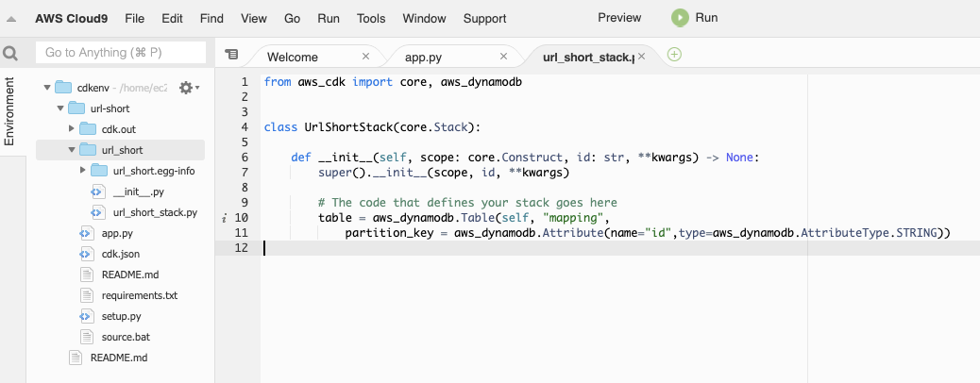Open the Go menu
This screenshot has width=980, height=383.
point(293,18)
